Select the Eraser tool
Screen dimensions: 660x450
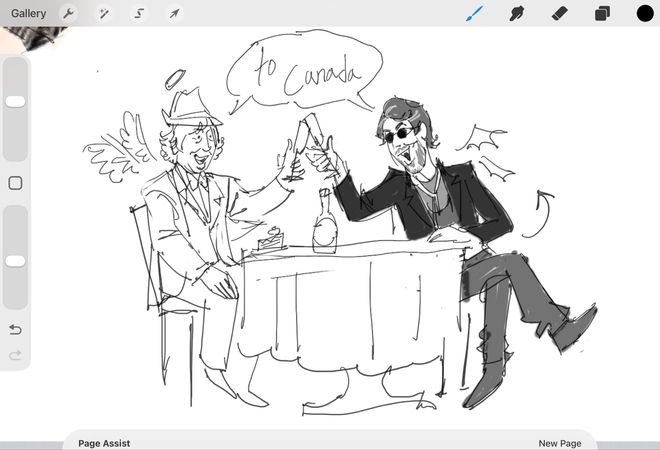[x=559, y=14]
